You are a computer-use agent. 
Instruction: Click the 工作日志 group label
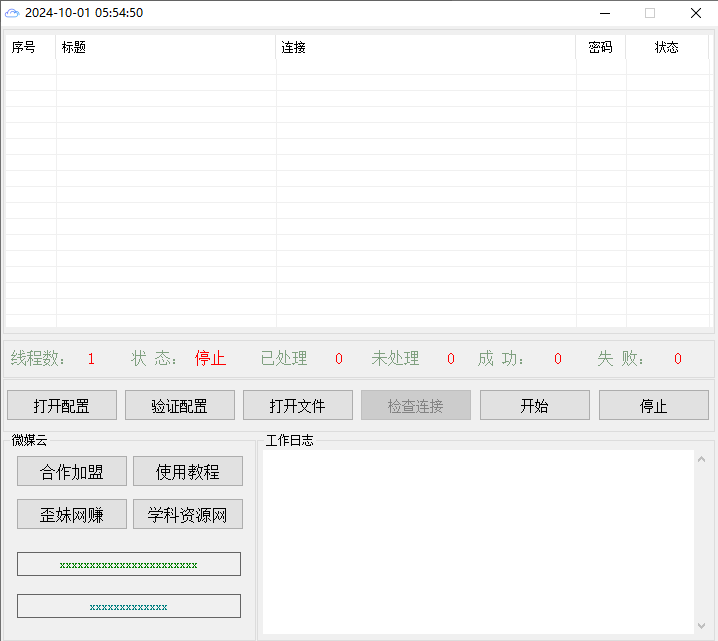pos(289,440)
